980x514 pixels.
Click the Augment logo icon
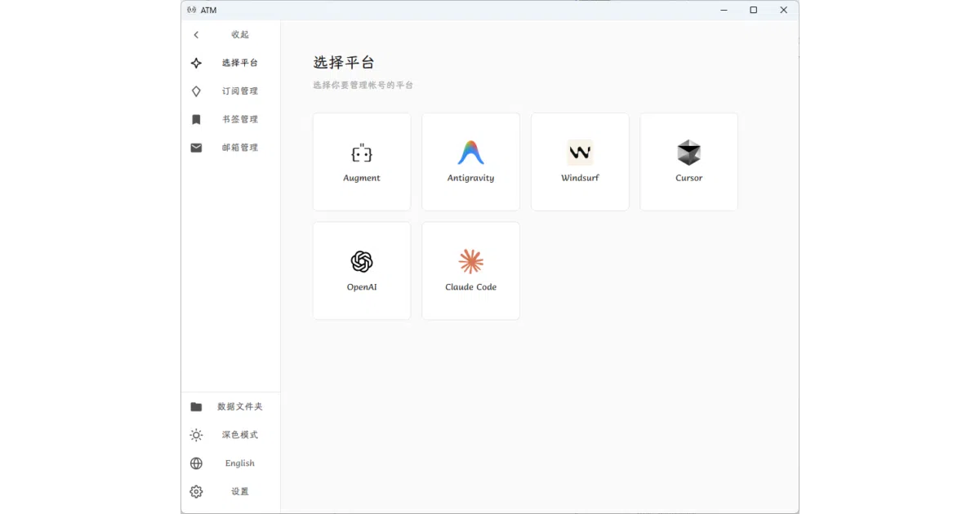(x=362, y=153)
